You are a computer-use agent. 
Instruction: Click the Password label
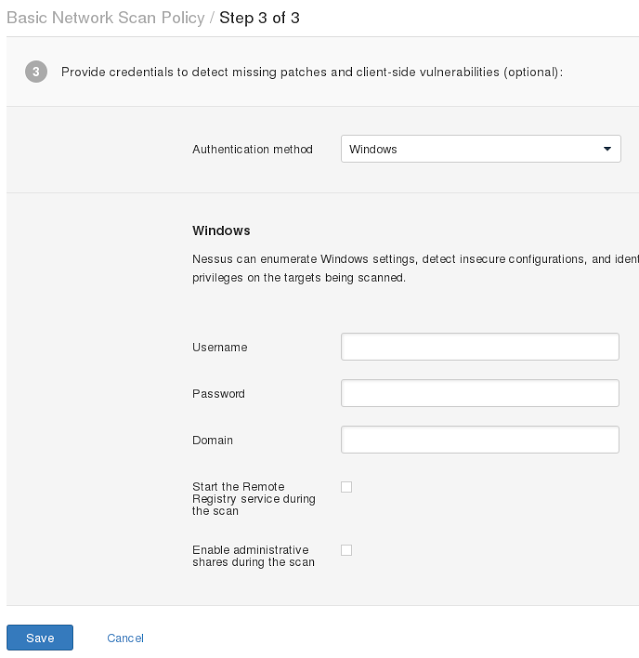[218, 394]
